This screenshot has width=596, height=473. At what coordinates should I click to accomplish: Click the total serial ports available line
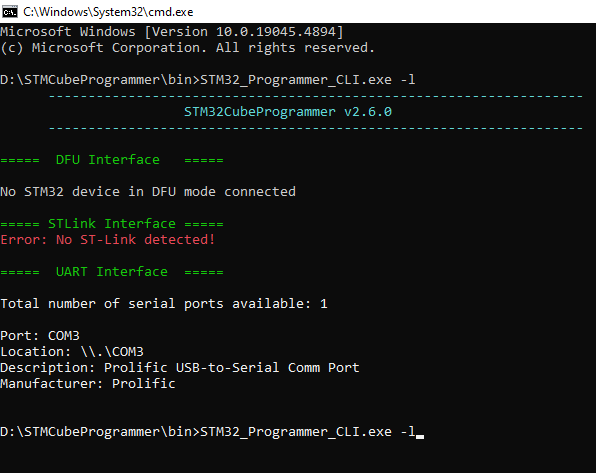pos(164,304)
